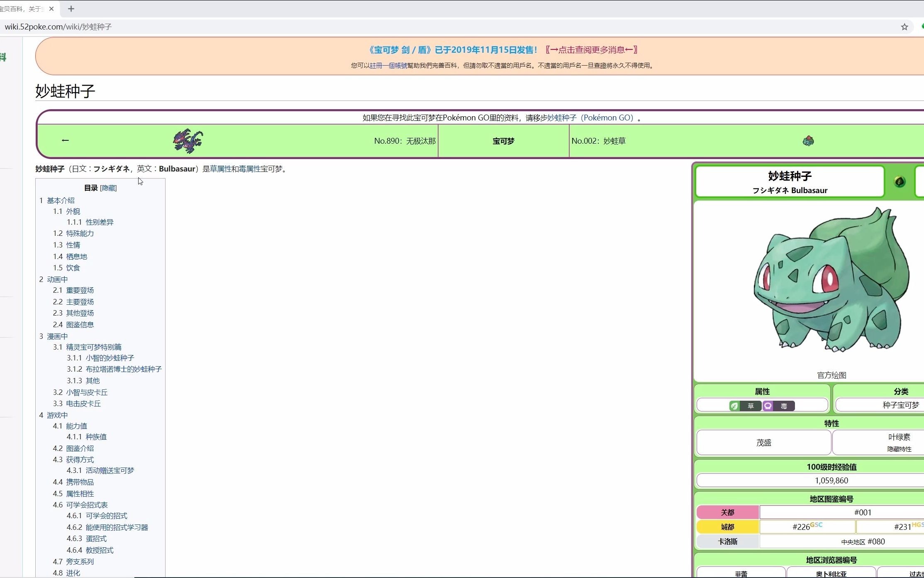This screenshot has height=578, width=924.
Task: Click the 城都 regional dex label
Action: [727, 527]
